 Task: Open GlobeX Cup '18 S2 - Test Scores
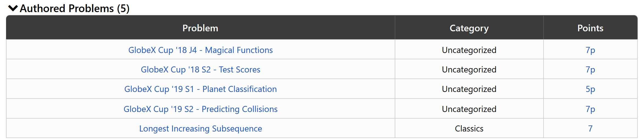[x=200, y=70]
